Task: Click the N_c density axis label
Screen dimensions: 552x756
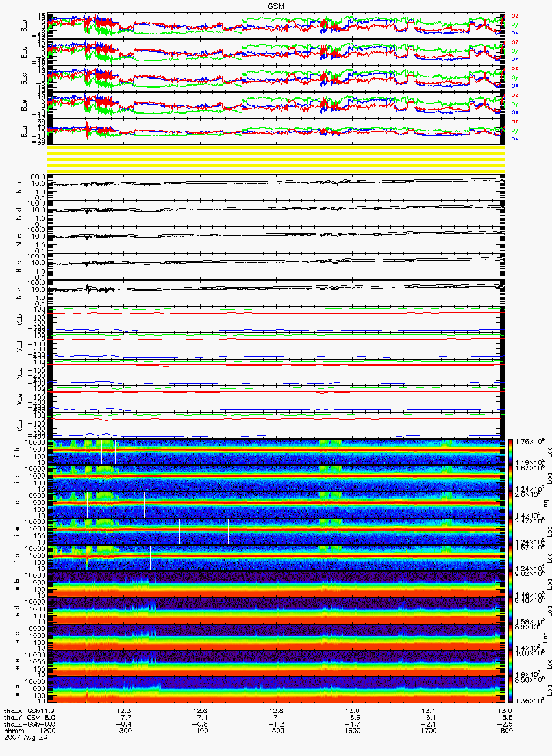Action: point(19,239)
